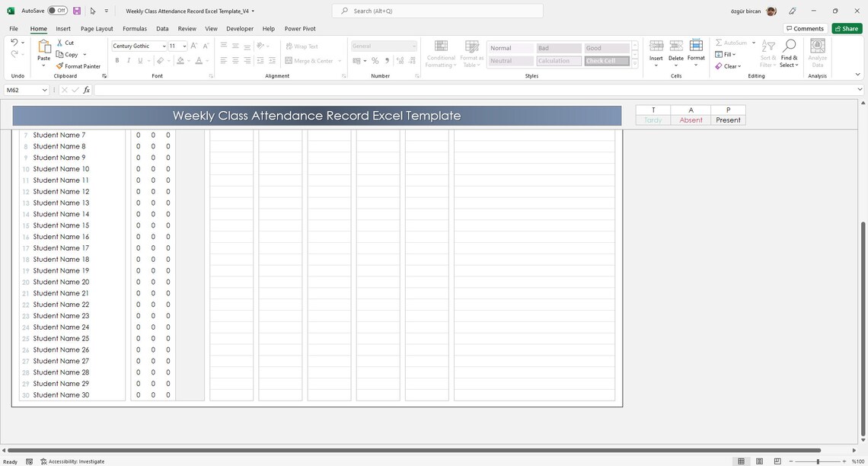Apply the Percent Style format

pos(375,60)
